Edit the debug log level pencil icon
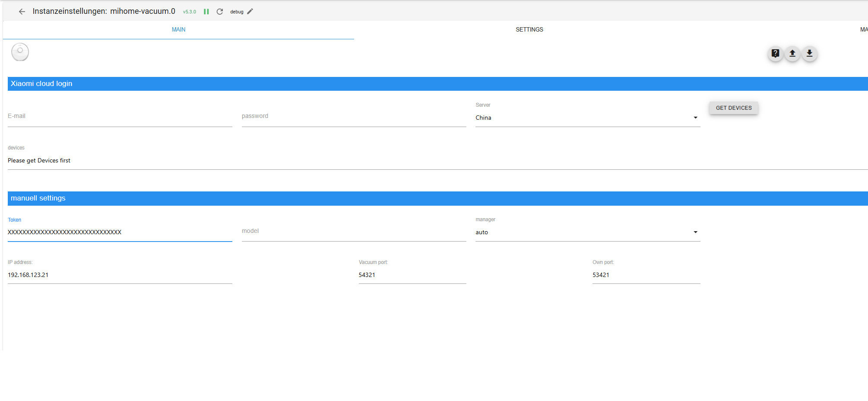Image resolution: width=868 pixels, height=401 pixels. [250, 12]
